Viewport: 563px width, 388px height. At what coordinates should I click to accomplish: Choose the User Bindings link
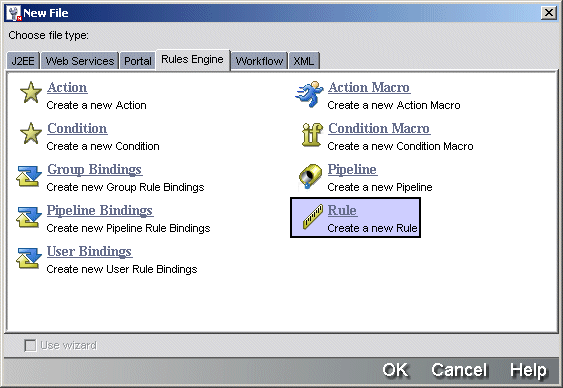click(89, 251)
